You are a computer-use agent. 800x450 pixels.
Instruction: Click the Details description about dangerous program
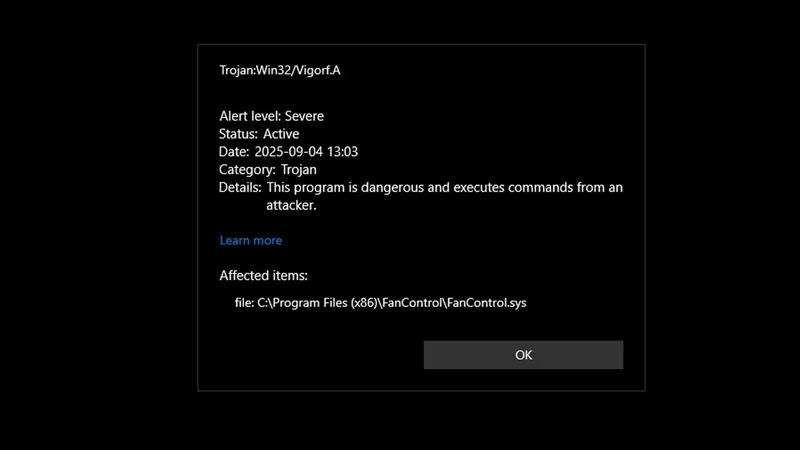(444, 196)
